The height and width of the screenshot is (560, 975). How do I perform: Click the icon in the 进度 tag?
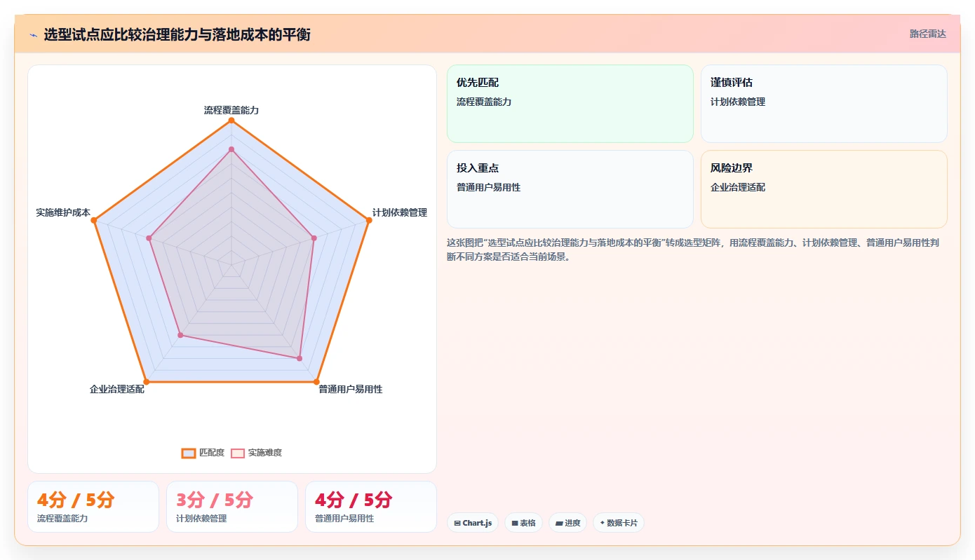pyautogui.click(x=559, y=523)
